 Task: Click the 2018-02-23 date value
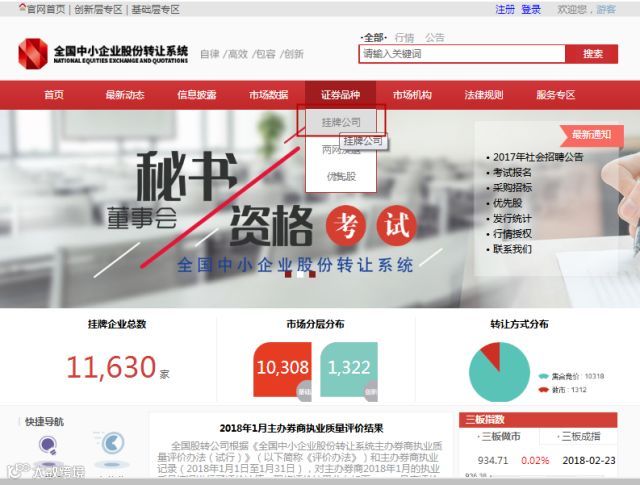click(x=589, y=461)
